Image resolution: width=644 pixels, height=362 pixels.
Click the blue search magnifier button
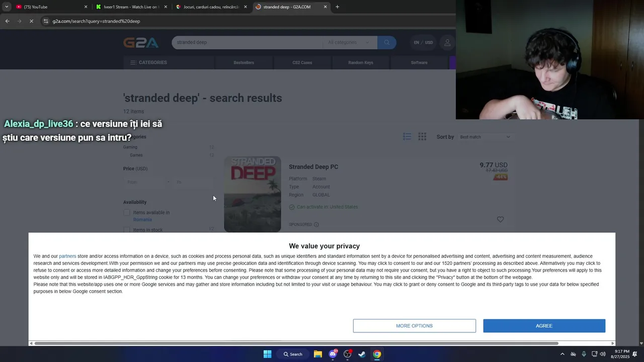point(386,42)
